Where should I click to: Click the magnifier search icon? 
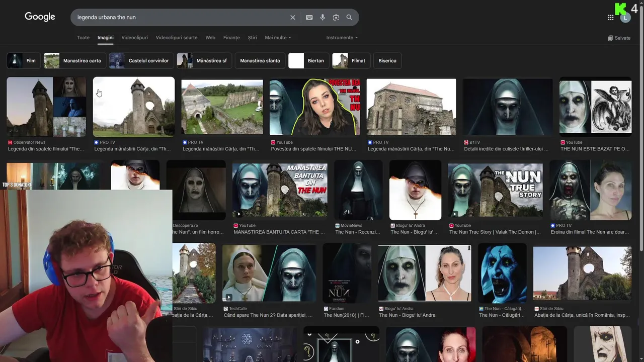[349, 18]
